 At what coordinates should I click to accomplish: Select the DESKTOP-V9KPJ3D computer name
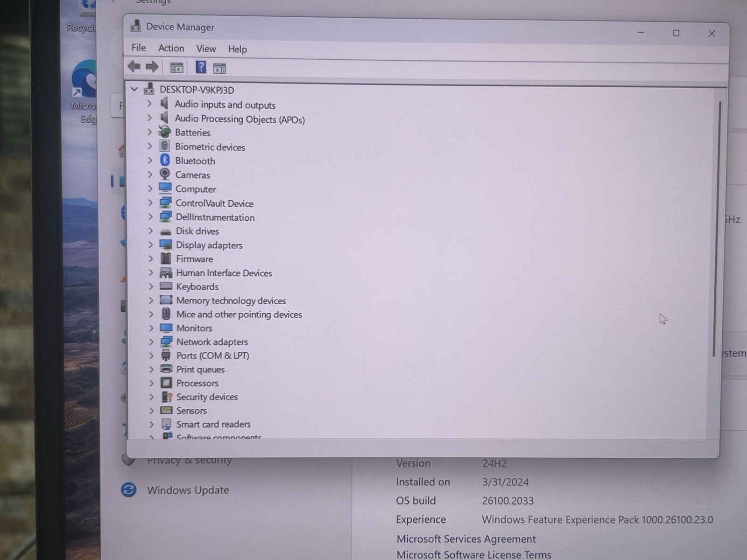[x=197, y=90]
